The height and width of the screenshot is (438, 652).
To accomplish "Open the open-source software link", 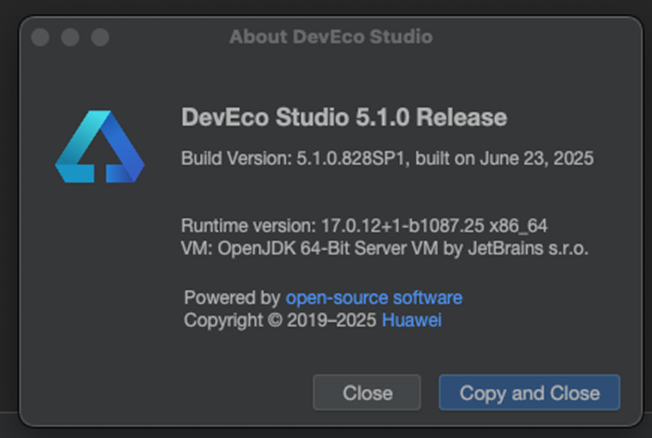I will click(374, 298).
